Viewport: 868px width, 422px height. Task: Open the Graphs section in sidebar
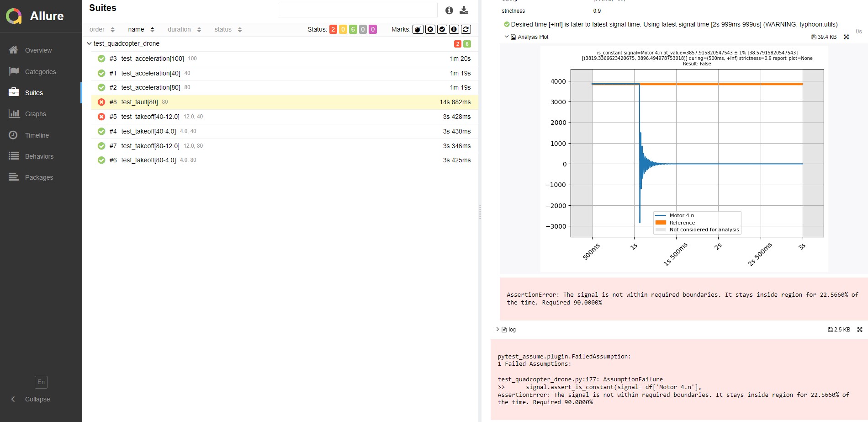tap(35, 114)
